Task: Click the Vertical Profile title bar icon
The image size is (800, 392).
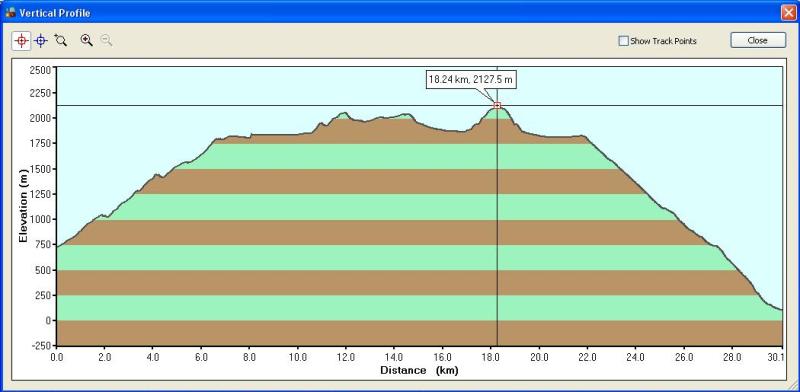Action: pos(10,13)
